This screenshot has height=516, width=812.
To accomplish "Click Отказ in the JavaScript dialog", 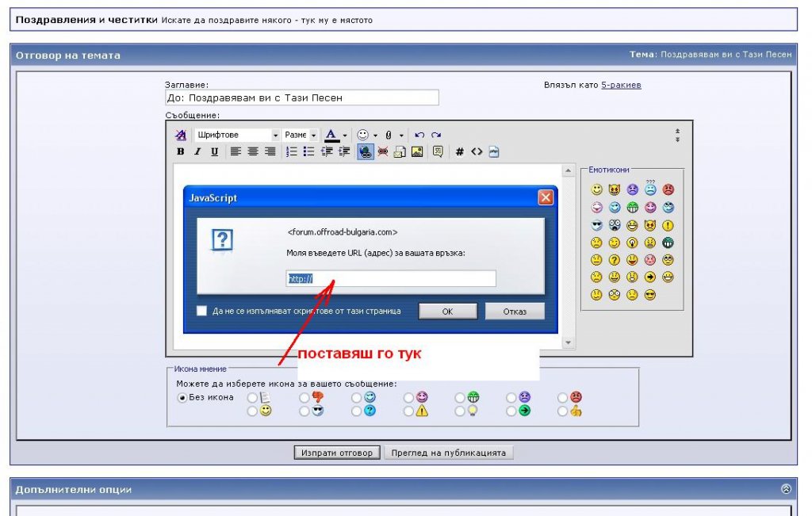I will click(x=515, y=312).
